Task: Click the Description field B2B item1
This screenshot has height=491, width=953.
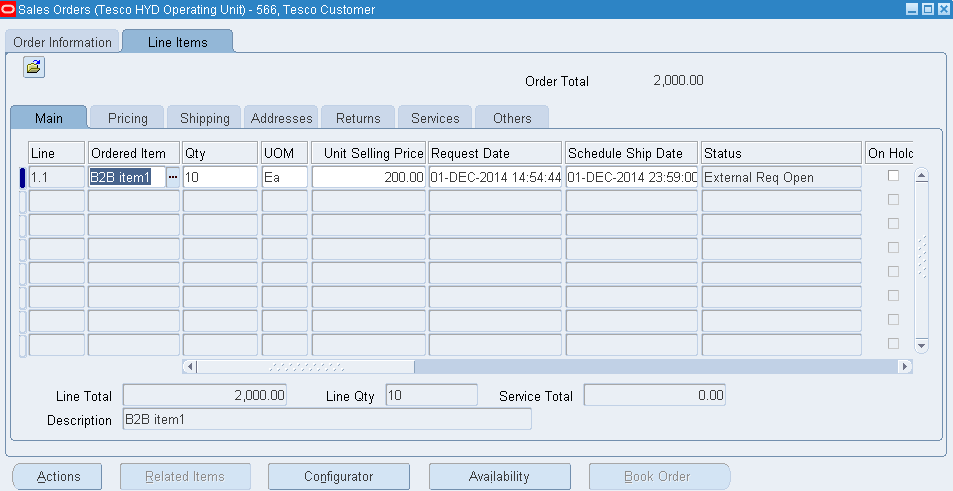Action: [327, 419]
